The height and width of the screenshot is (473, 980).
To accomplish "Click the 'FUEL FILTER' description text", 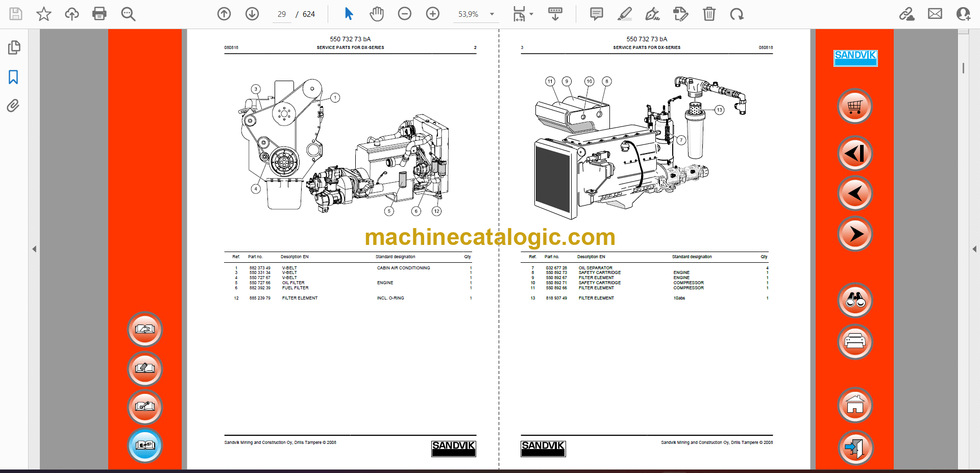I will (296, 288).
